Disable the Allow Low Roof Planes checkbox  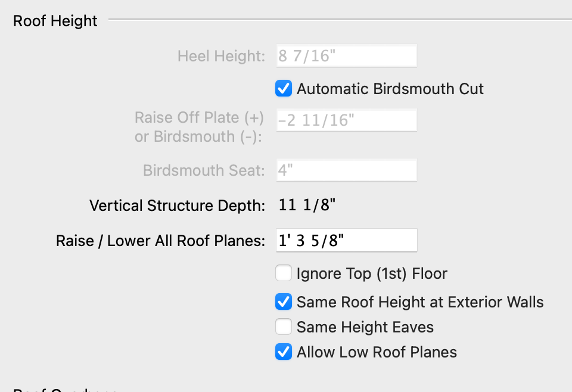pyautogui.click(x=284, y=352)
